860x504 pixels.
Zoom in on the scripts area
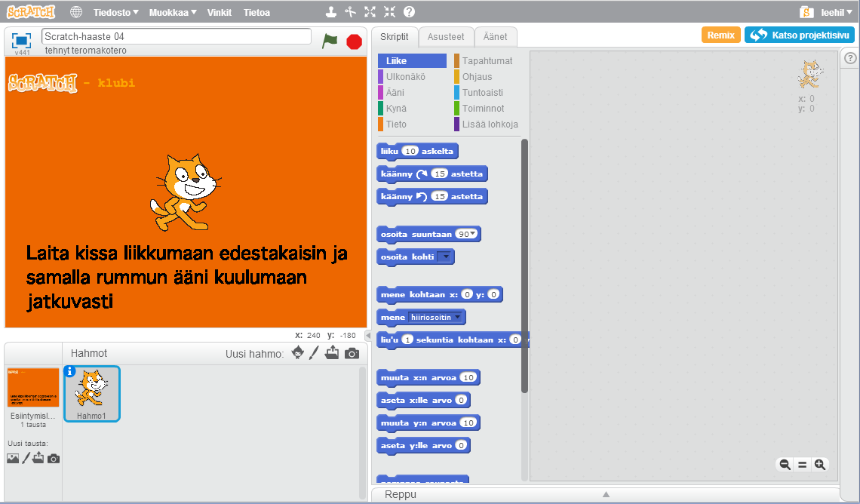pos(820,465)
